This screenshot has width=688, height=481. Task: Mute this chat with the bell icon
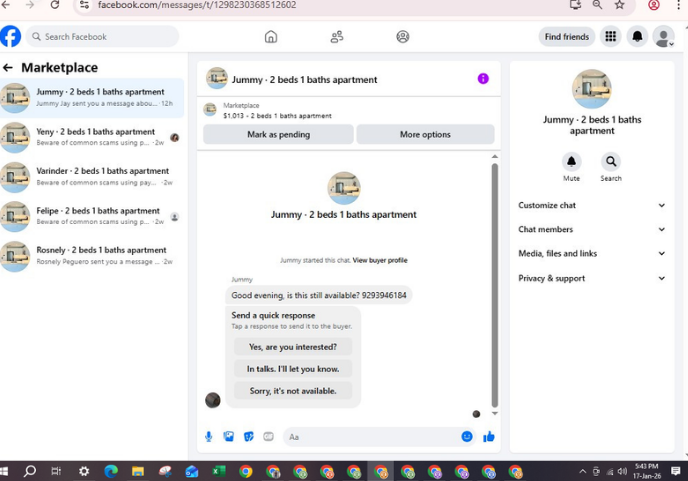tap(571, 162)
